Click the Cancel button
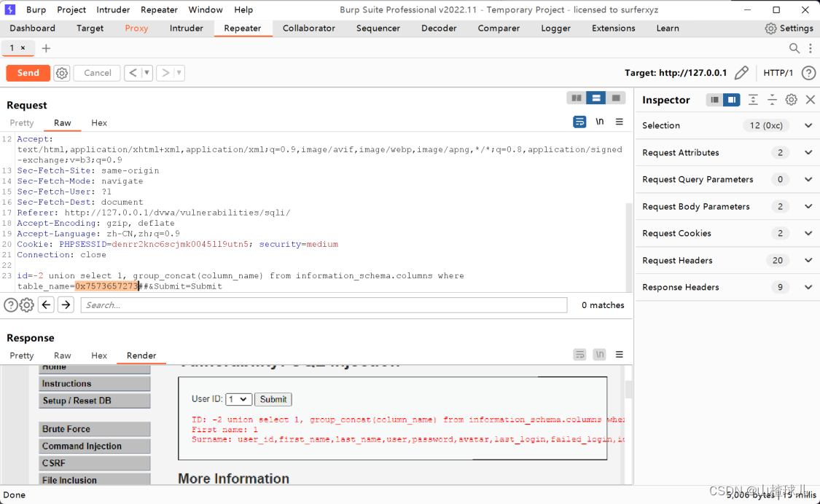The height and width of the screenshot is (504, 820). 97,73
